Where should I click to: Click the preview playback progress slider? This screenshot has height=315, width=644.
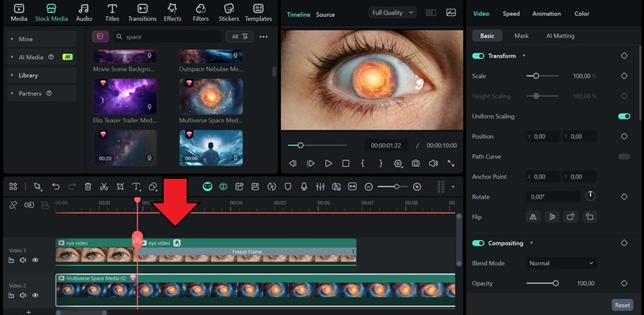click(317, 145)
